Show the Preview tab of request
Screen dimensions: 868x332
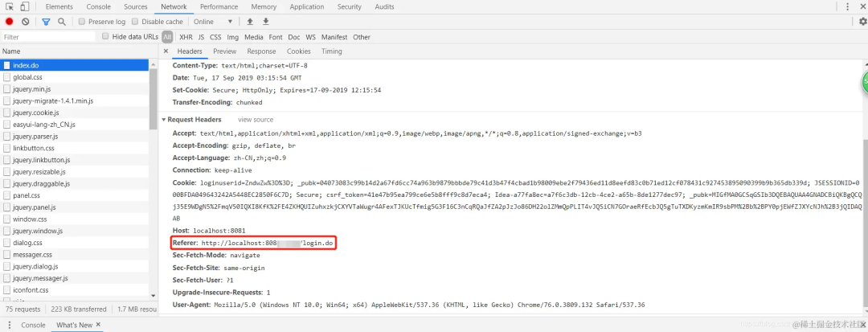pos(225,51)
